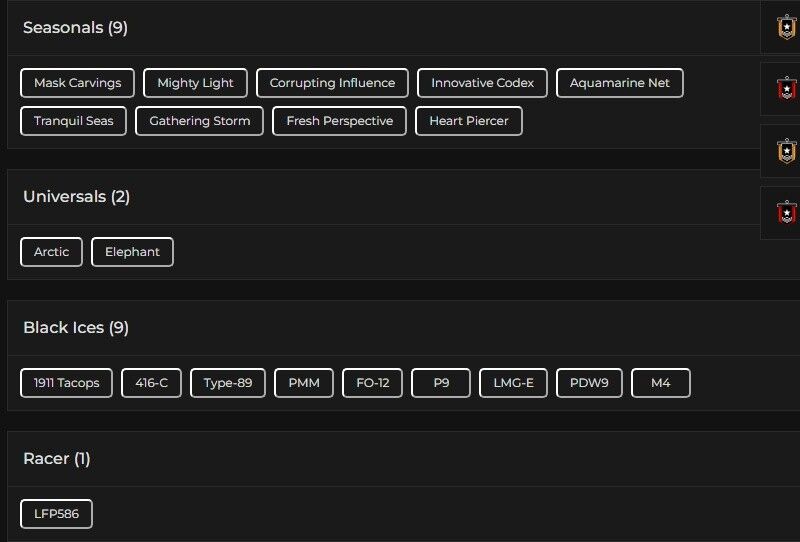800x542 pixels.
Task: Click the Black Ices (9) section header
Action: pyautogui.click(x=75, y=328)
